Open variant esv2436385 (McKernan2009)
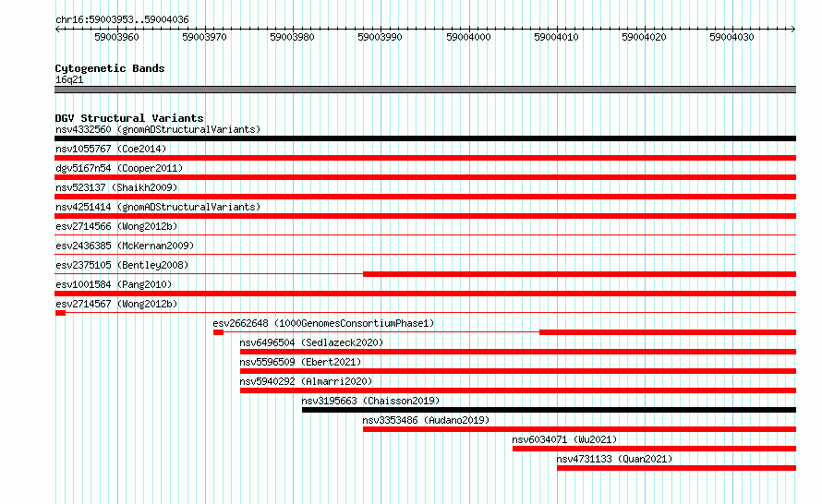This screenshot has height=504, width=822. [125, 246]
